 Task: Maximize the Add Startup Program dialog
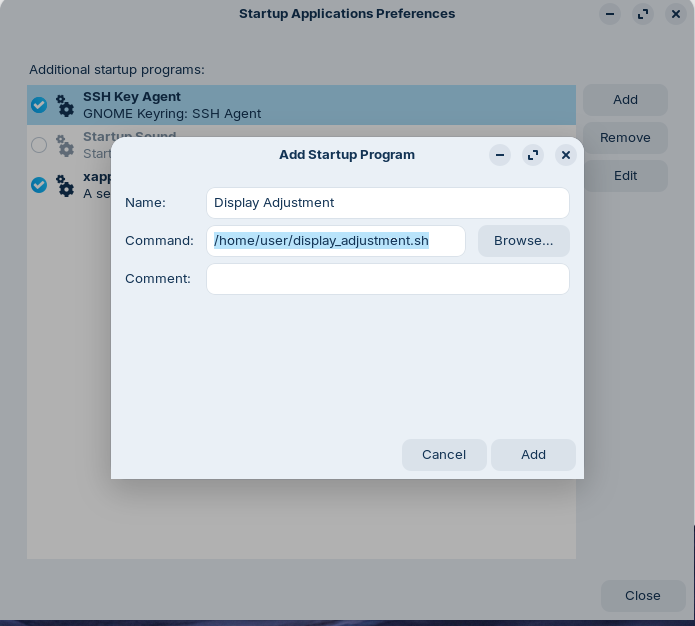(533, 155)
